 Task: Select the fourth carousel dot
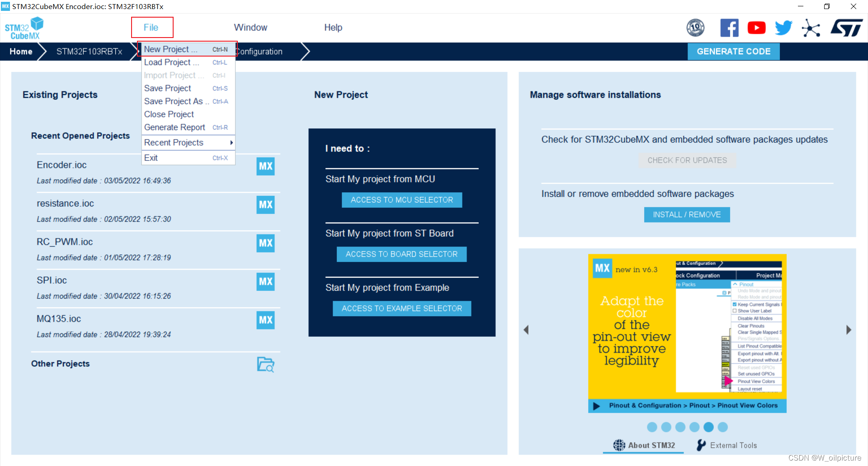(694, 427)
